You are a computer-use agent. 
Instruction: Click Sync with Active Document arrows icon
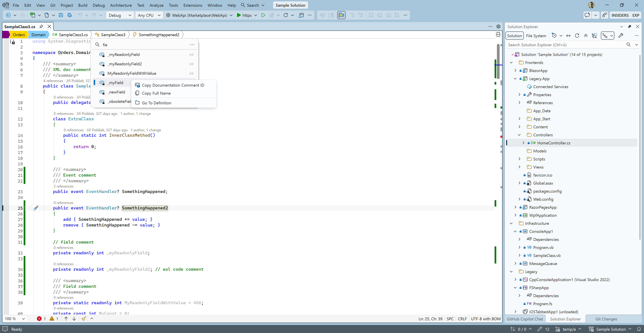tap(568, 36)
